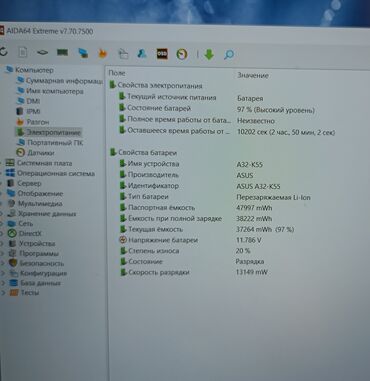This screenshot has height=381, width=370.
Task: Click the Refresh toolbar icon
Action: tap(4, 52)
